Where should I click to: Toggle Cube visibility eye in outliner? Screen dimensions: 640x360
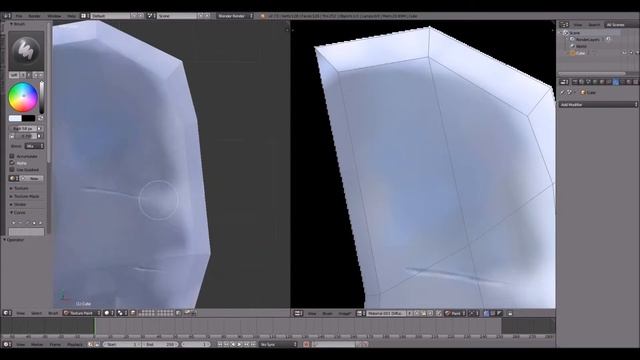(624, 53)
